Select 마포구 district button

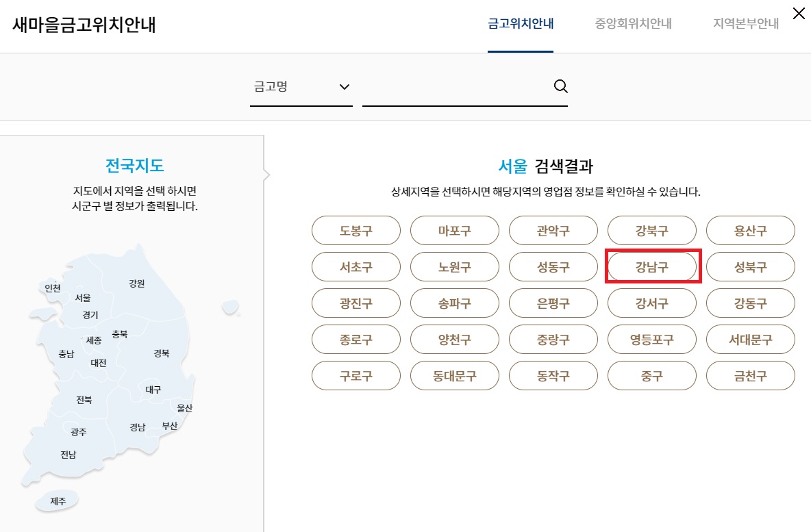455,231
